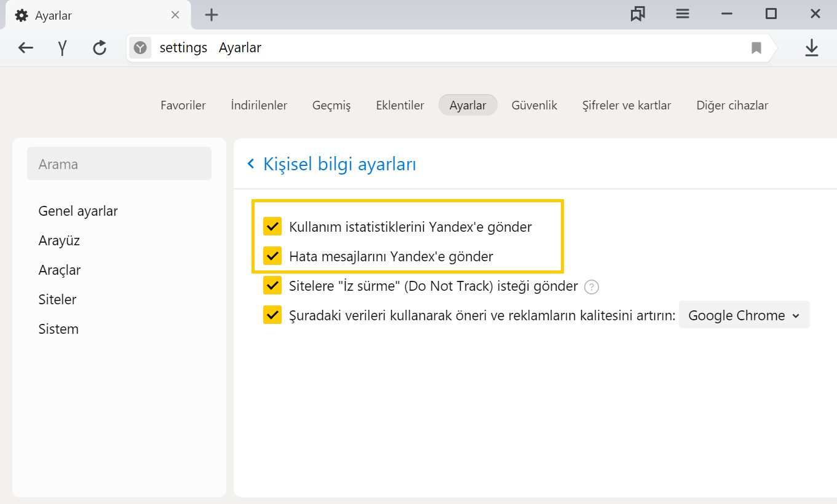Switch to the Eklentiler tab
Viewport: 837px width, 504px height.
(400, 105)
